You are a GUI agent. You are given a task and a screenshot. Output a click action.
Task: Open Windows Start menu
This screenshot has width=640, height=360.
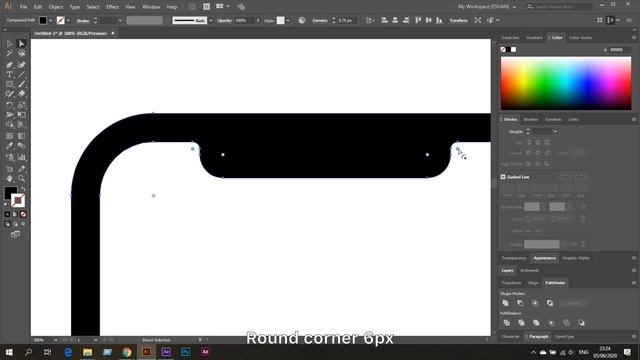click(x=9, y=352)
